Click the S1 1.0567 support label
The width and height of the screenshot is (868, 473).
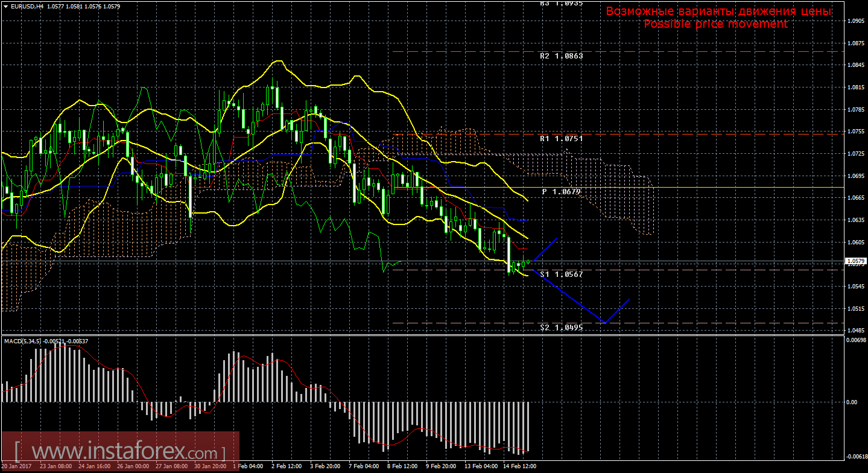click(561, 274)
